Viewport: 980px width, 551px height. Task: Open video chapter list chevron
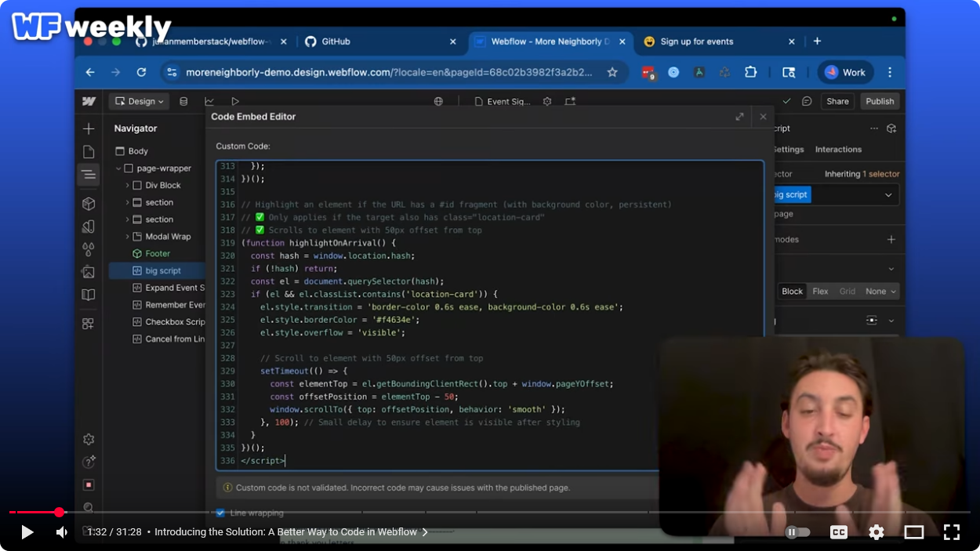click(425, 532)
